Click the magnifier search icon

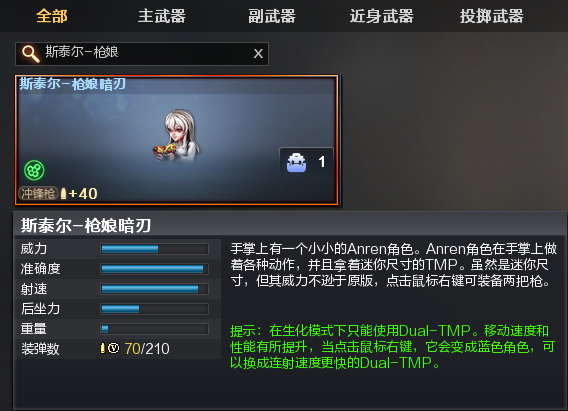(30, 54)
